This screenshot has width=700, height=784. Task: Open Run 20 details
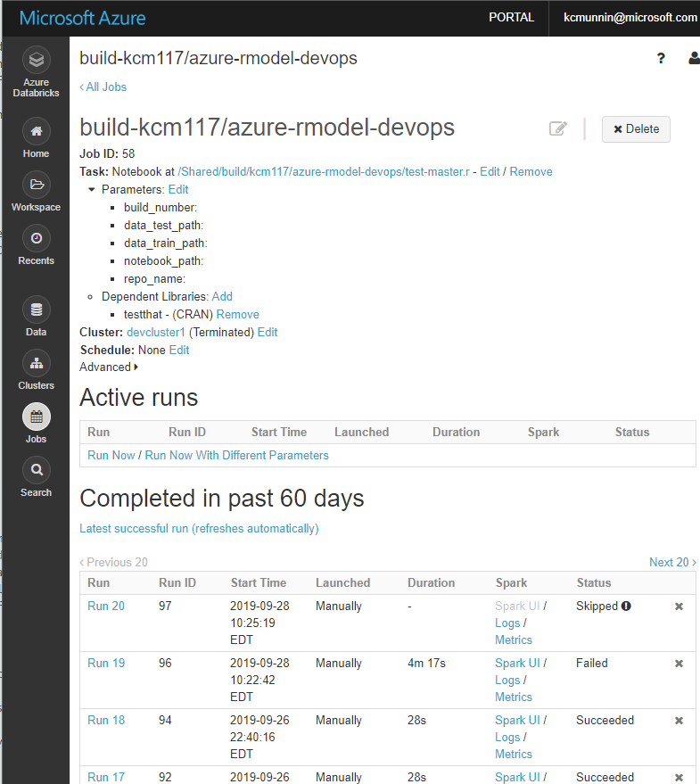point(106,606)
